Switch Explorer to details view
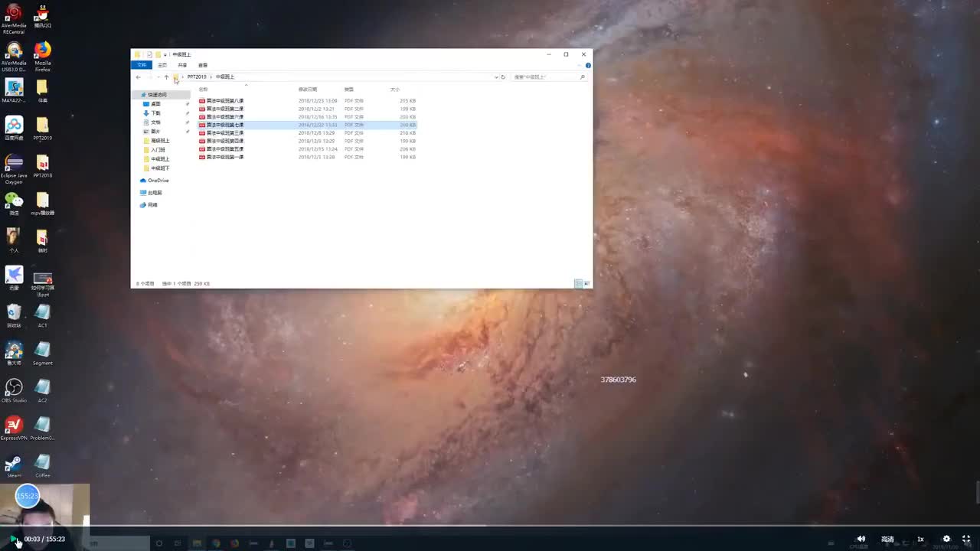Viewport: 980px width, 551px height. pyautogui.click(x=578, y=283)
